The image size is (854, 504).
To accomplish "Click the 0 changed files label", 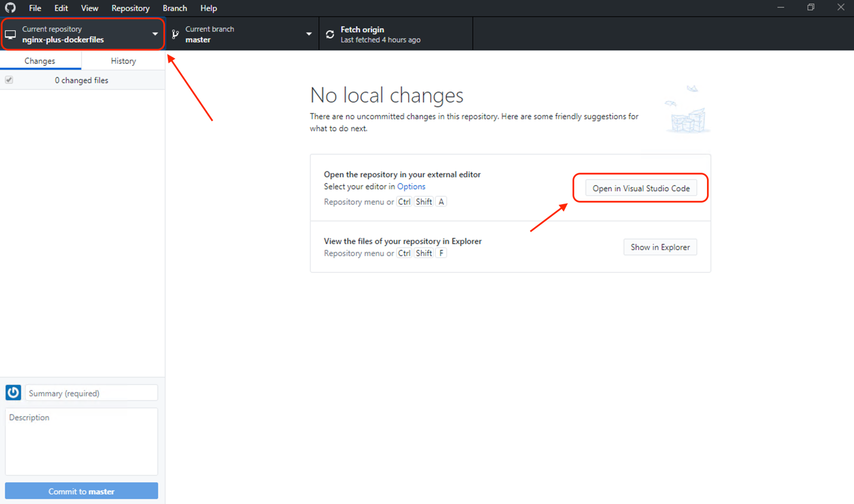I will (x=81, y=80).
